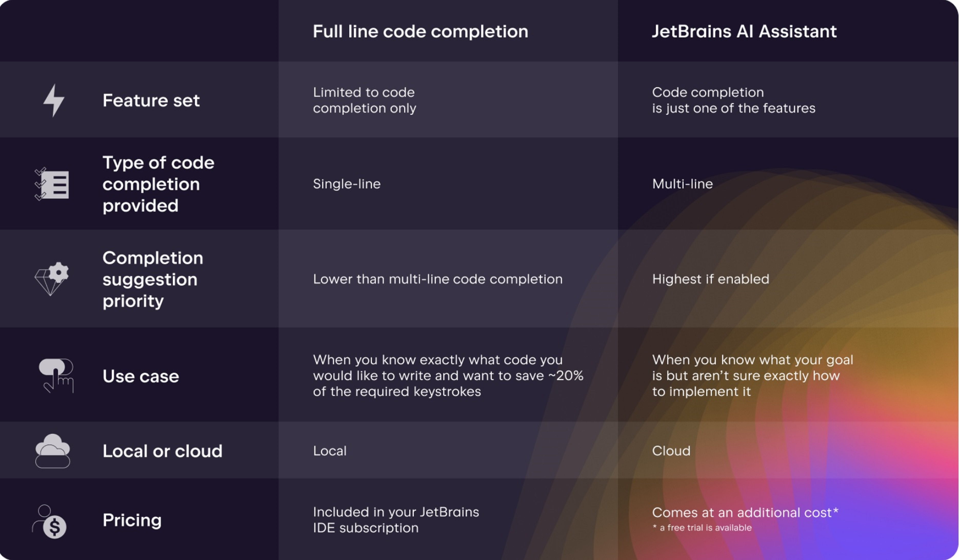This screenshot has height=560, width=959.
Task: Click the lightning bolt Feature set icon
Action: click(54, 101)
